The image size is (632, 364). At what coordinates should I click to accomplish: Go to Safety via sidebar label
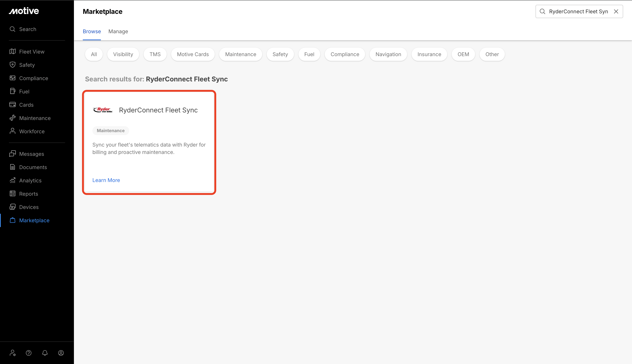(27, 65)
